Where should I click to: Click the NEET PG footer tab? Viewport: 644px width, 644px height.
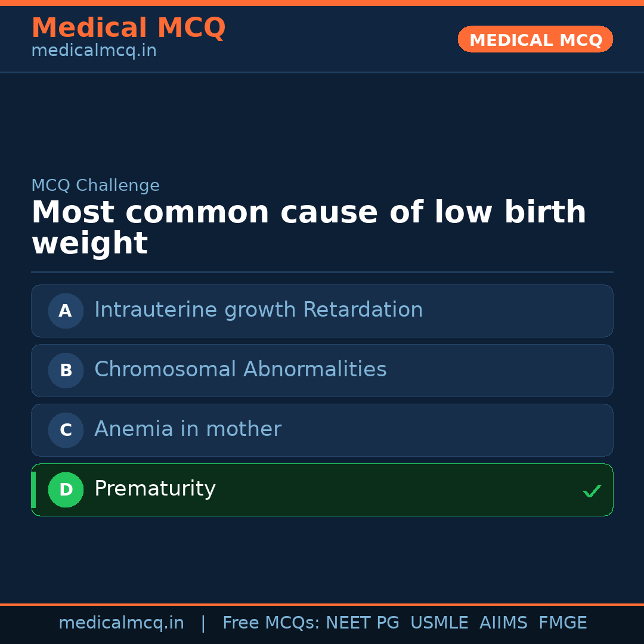(362, 623)
